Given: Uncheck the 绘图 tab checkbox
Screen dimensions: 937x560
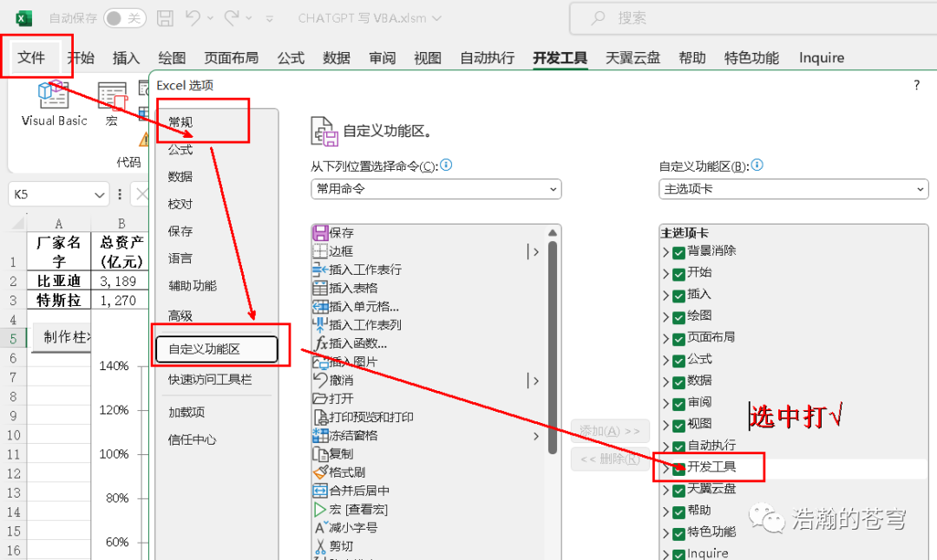Looking at the screenshot, I should pyautogui.click(x=678, y=317).
